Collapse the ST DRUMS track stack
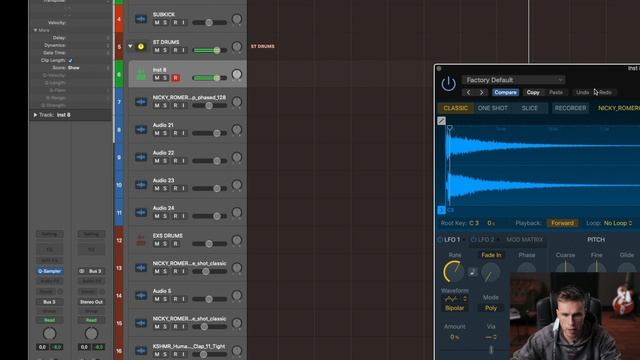This screenshot has height=360, width=640. 130,46
